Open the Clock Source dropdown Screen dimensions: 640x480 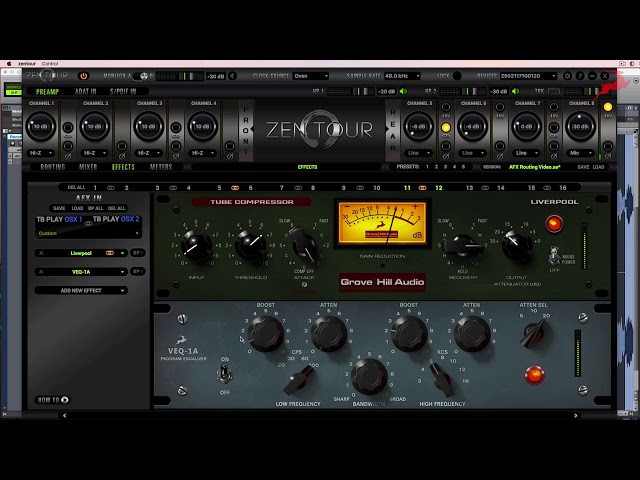[x=311, y=76]
